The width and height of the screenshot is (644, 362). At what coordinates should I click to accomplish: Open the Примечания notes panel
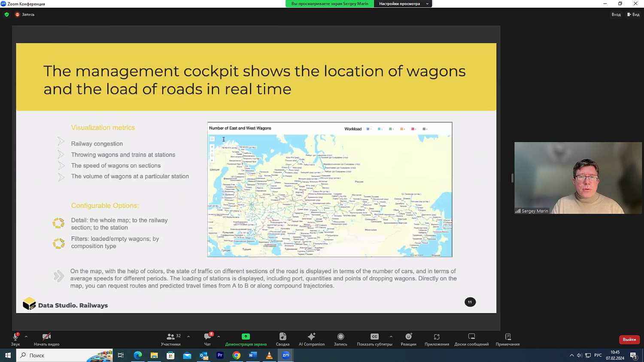click(507, 339)
